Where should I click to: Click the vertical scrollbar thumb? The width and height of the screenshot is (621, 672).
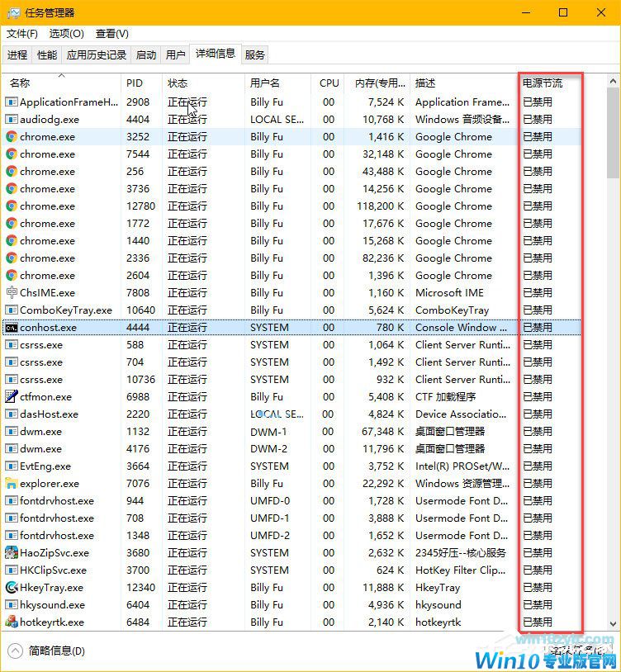(613, 133)
